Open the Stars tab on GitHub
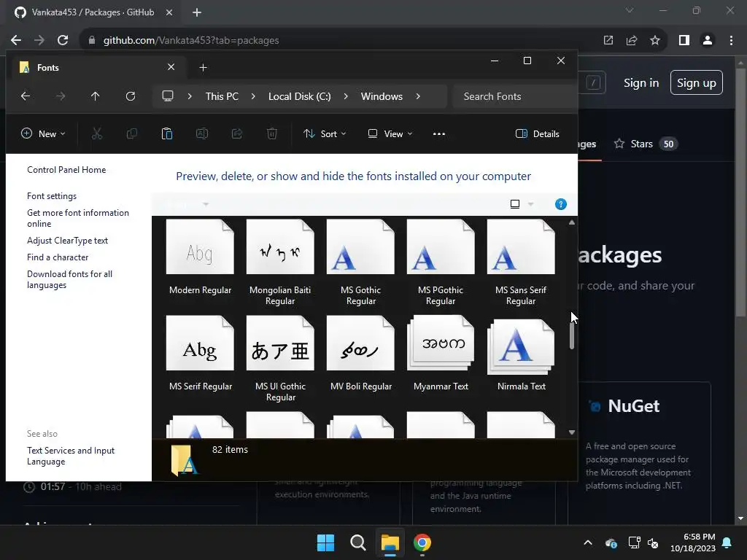This screenshot has height=560, width=747. coord(646,144)
